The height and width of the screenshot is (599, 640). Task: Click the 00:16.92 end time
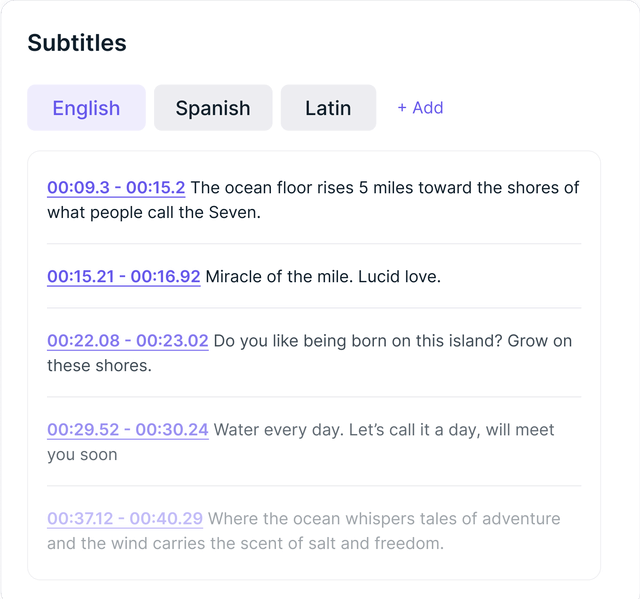pyautogui.click(x=165, y=276)
